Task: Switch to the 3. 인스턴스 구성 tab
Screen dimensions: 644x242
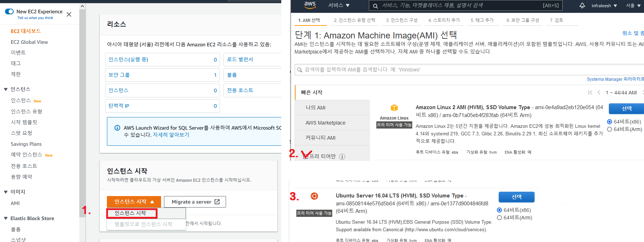Action: [x=402, y=20]
